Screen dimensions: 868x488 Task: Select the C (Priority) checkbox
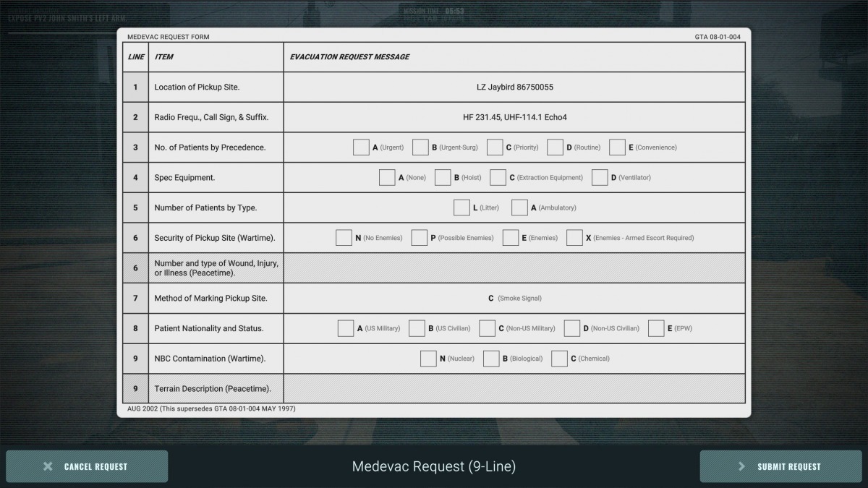495,147
